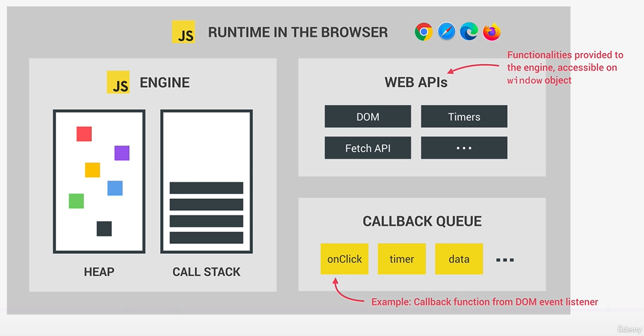Click the green square in the heap

point(76,201)
